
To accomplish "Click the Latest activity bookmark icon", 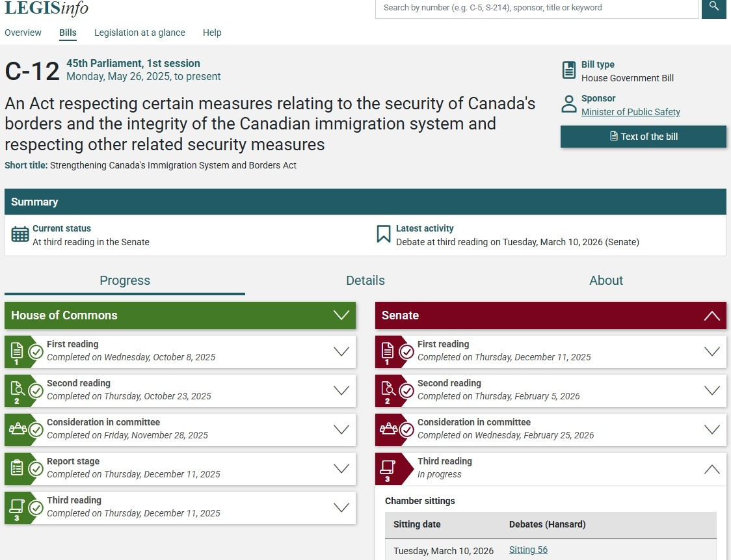I will tap(384, 234).
